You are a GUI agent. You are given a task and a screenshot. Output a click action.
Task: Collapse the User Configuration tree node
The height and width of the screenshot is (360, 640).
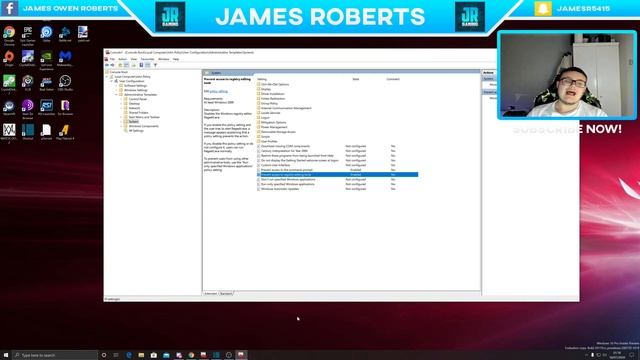pos(111,81)
